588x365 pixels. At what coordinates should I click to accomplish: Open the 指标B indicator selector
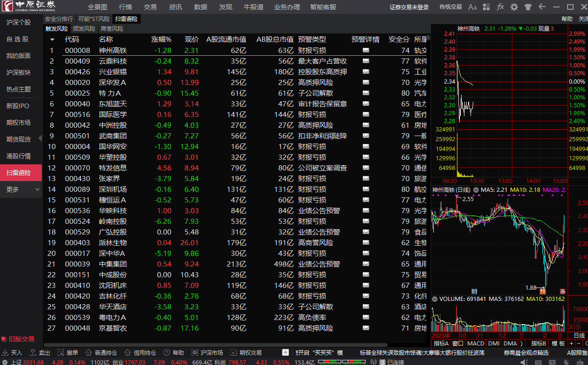538,344
